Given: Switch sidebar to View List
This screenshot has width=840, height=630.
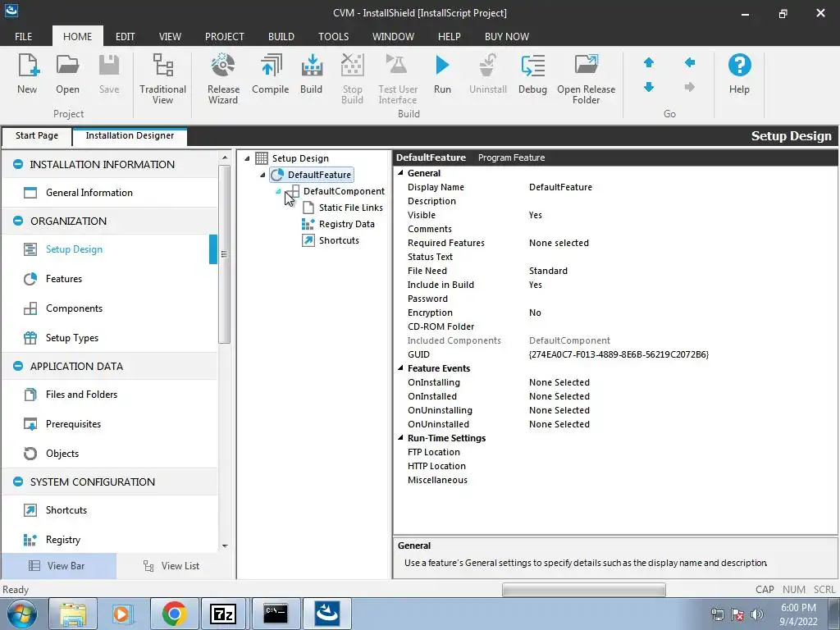Looking at the screenshot, I should [171, 566].
